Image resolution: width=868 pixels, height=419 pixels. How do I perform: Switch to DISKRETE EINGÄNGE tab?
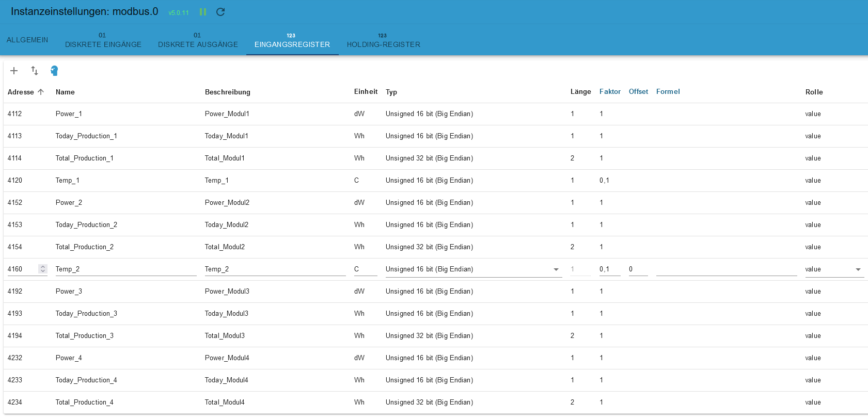103,40
